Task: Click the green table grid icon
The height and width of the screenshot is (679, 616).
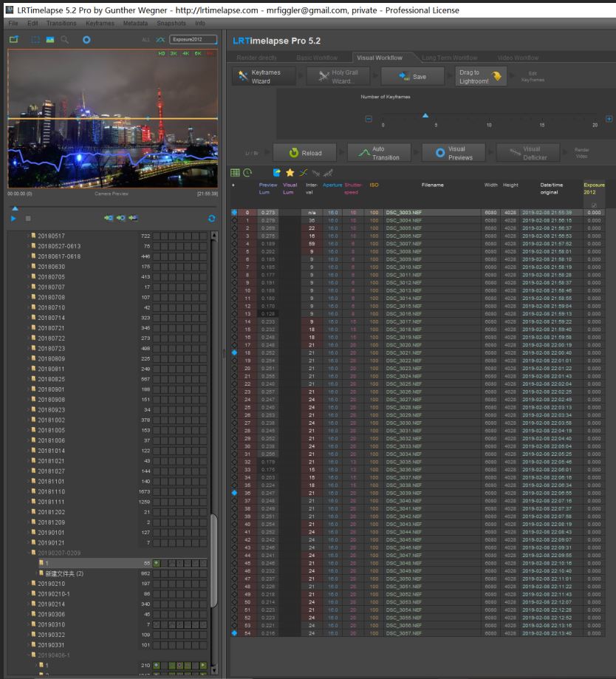Action: click(236, 172)
